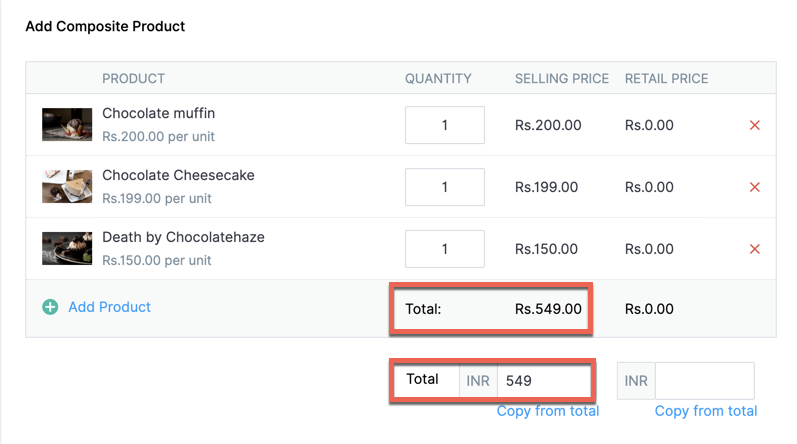The height and width of the screenshot is (444, 797).
Task: Click the Death by Chocolatehaze product name
Action: (183, 237)
